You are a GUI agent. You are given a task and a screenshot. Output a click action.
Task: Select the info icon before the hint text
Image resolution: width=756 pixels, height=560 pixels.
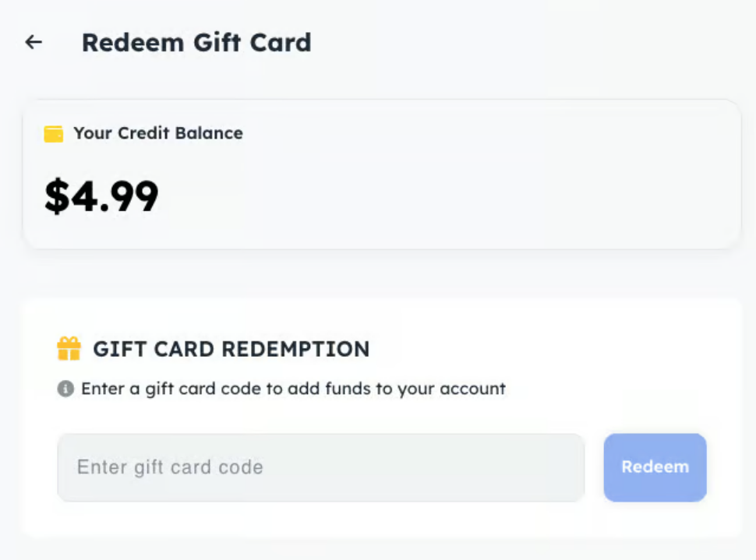coord(67,389)
